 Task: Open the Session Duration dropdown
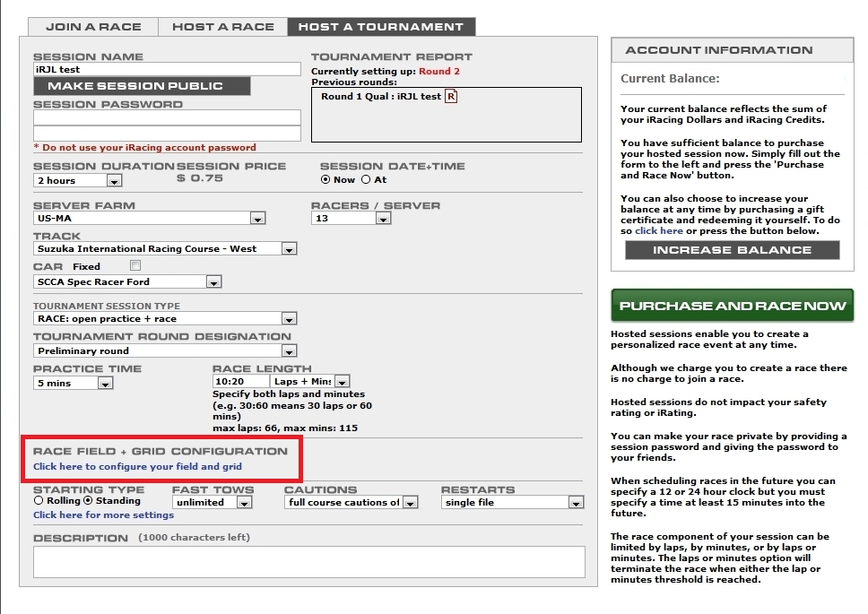point(77,180)
